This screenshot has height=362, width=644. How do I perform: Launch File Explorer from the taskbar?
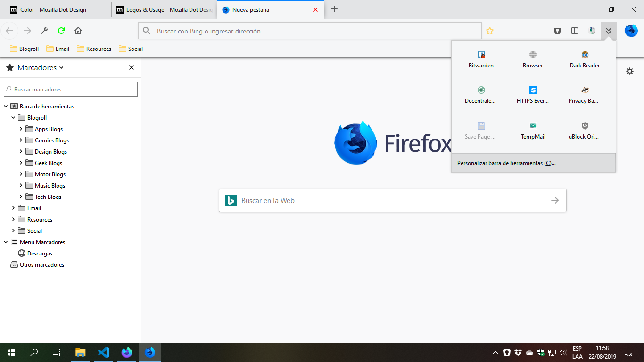[x=81, y=353]
